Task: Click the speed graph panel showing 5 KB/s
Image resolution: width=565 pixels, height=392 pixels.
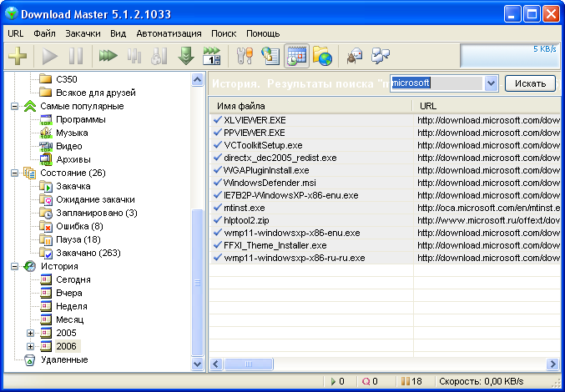Action: pos(510,56)
